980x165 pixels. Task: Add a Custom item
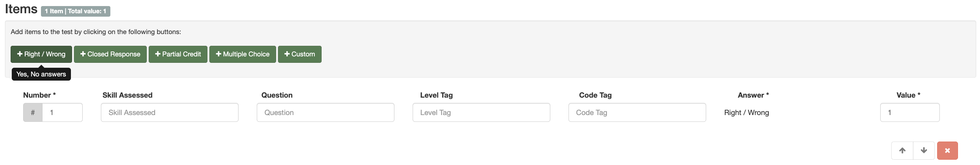coord(299,54)
